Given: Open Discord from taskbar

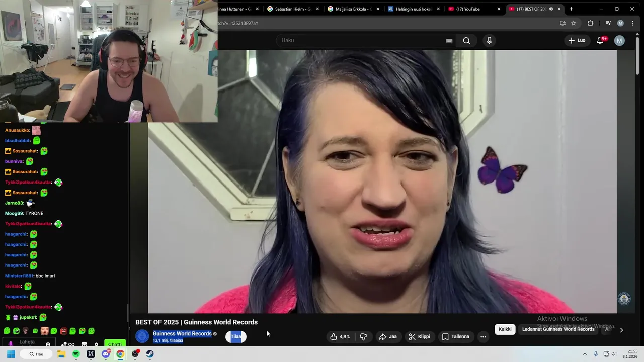Looking at the screenshot, I should (x=106, y=354).
